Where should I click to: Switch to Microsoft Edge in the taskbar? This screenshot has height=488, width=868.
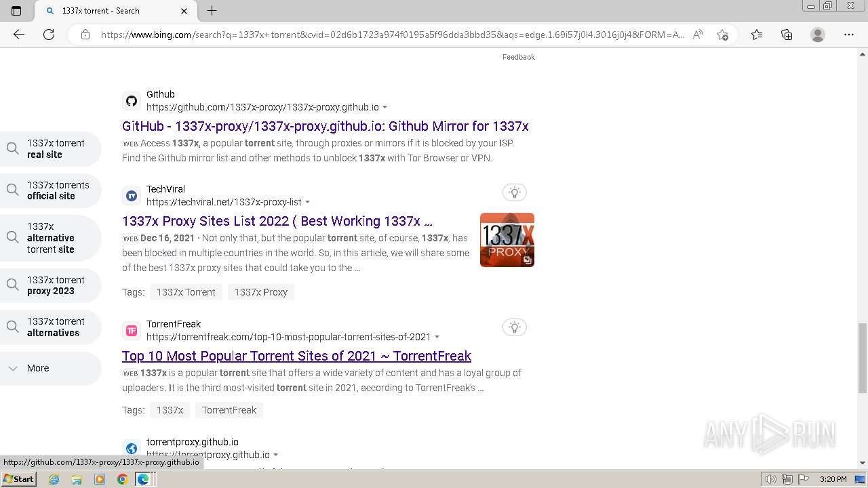[143, 479]
